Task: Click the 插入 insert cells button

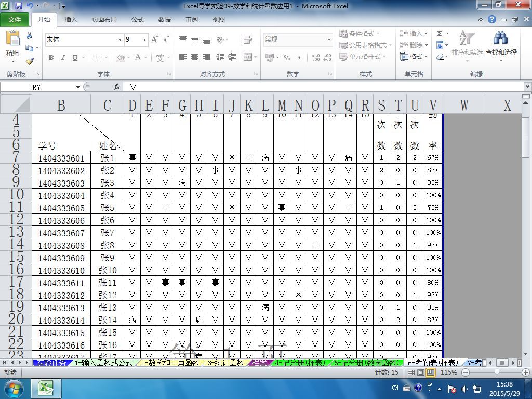Action: [x=414, y=33]
